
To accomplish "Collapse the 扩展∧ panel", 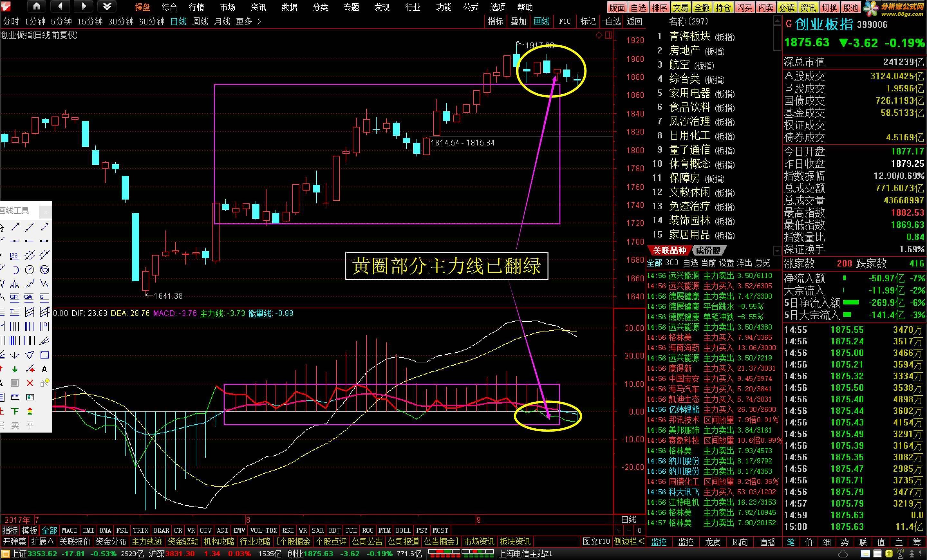I will [42, 542].
